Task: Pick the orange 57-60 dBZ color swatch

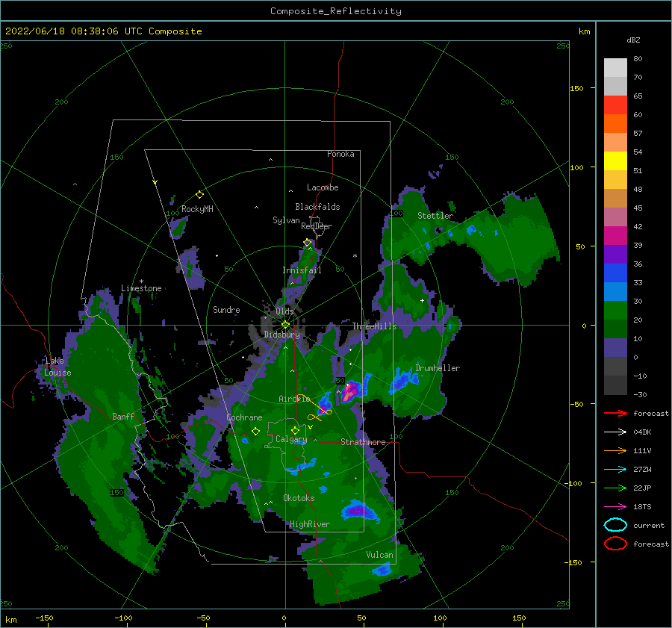Action: click(x=615, y=124)
